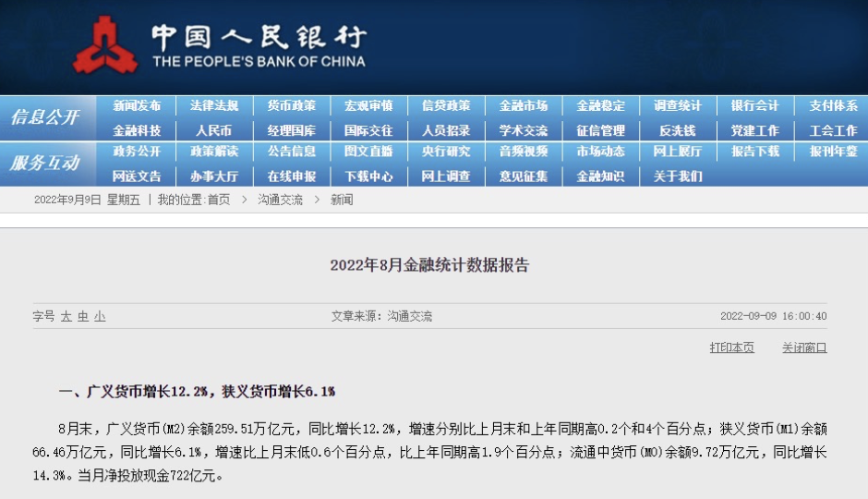Image resolution: width=868 pixels, height=499 pixels.
Task: Open 信贷政策 navigation entry
Action: (x=446, y=105)
